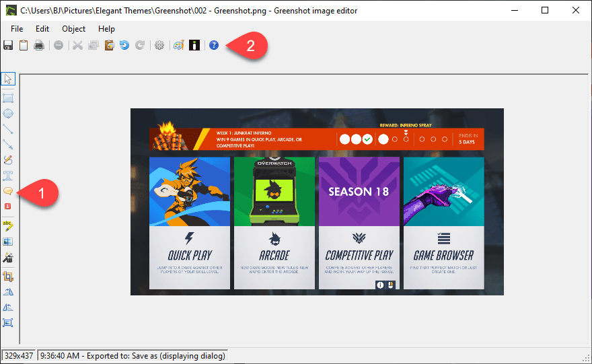Click the Overwatch screenshot on the canvas
This screenshot has height=364, width=592.
[x=316, y=202]
